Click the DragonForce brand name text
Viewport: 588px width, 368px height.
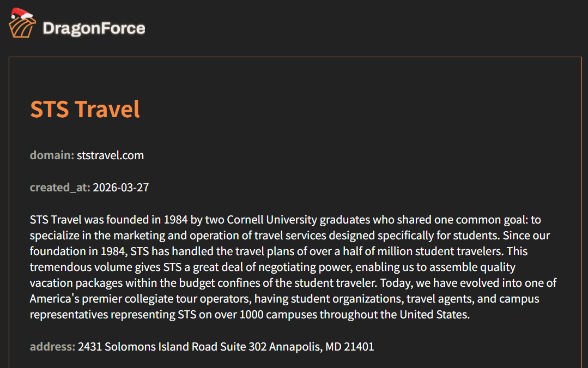point(94,28)
